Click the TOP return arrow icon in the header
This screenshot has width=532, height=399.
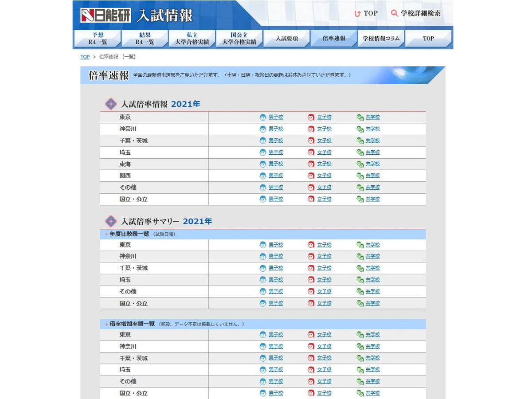click(x=358, y=13)
